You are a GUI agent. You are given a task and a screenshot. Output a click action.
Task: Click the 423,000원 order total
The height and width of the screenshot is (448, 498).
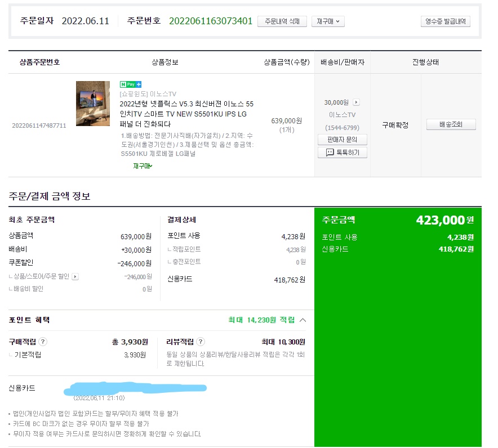[x=445, y=220]
